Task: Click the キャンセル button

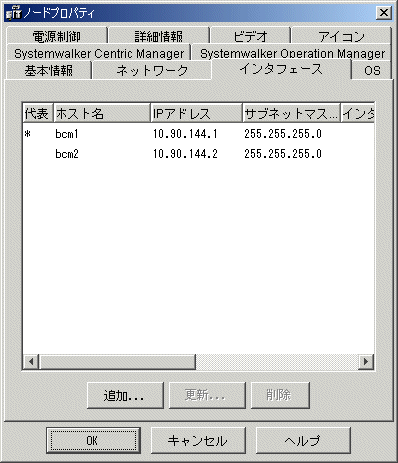Action: (x=198, y=440)
